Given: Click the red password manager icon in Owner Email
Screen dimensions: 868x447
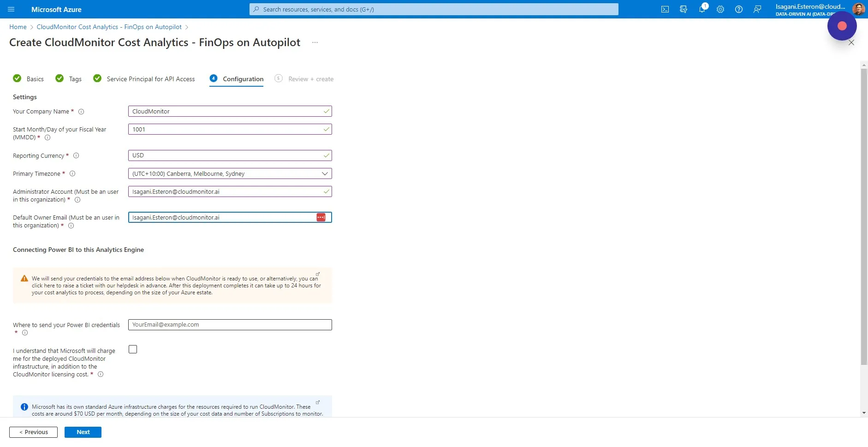Looking at the screenshot, I should 321,217.
